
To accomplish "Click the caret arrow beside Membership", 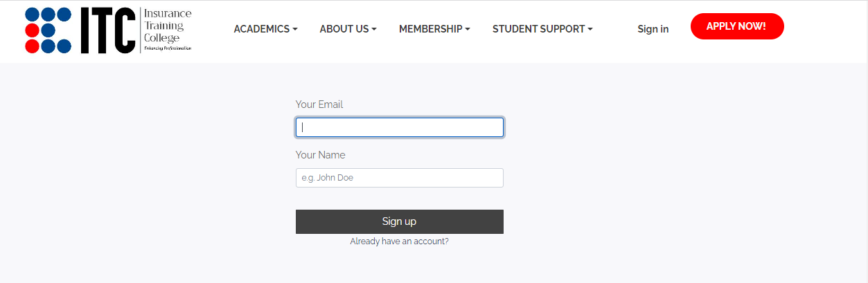I will (468, 30).
